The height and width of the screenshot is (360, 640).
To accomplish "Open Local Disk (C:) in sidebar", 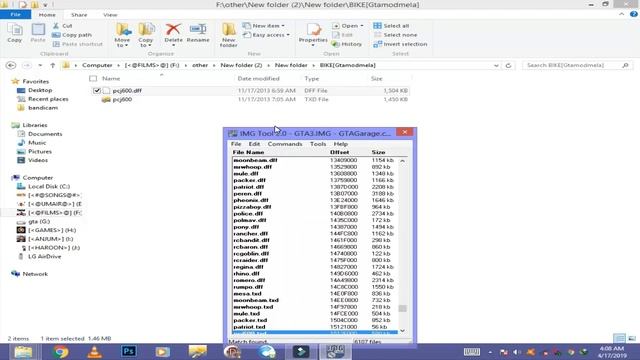I will tap(49, 187).
